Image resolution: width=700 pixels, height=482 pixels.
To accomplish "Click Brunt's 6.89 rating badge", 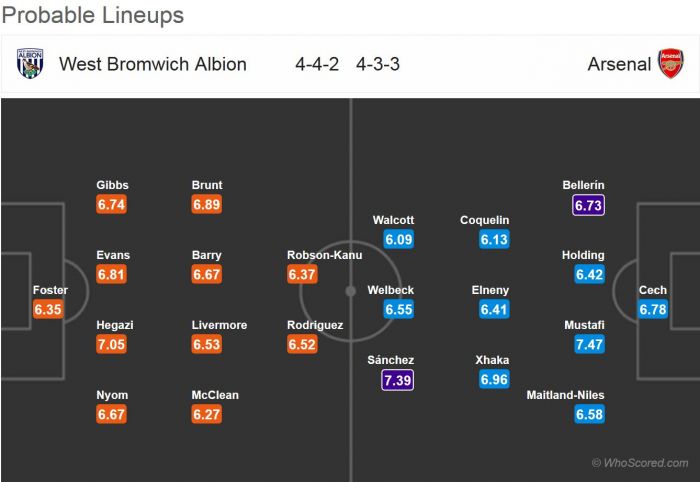I will [207, 205].
